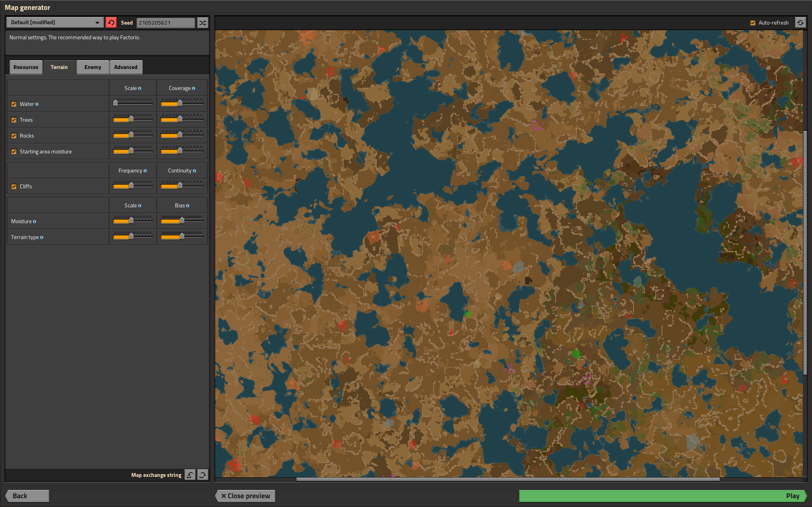Adjust Starting area moisture scale slider

pos(133,151)
